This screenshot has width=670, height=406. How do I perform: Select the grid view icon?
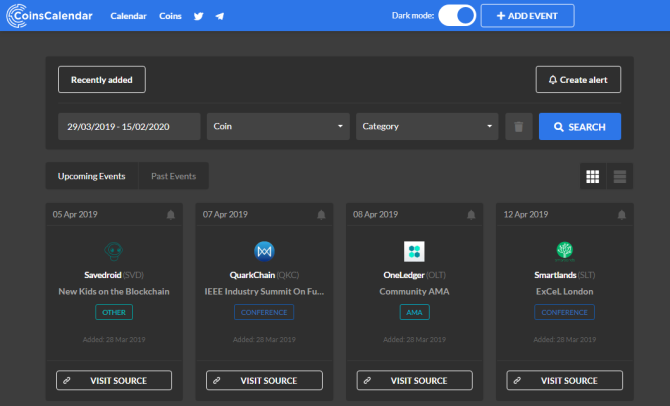[593, 176]
